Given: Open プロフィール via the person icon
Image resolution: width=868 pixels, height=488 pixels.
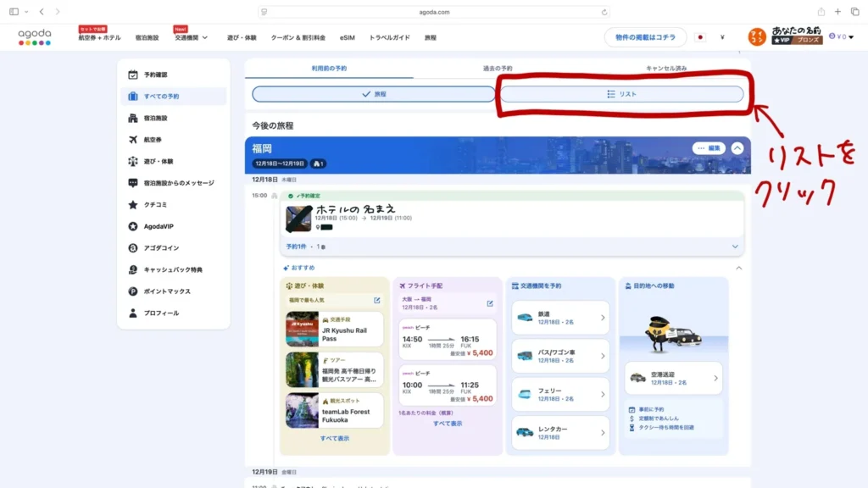Looking at the screenshot, I should click(x=131, y=312).
